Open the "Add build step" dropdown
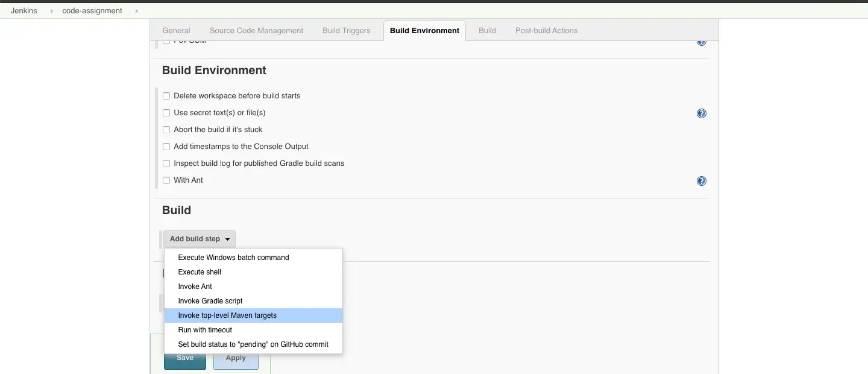 click(x=199, y=239)
